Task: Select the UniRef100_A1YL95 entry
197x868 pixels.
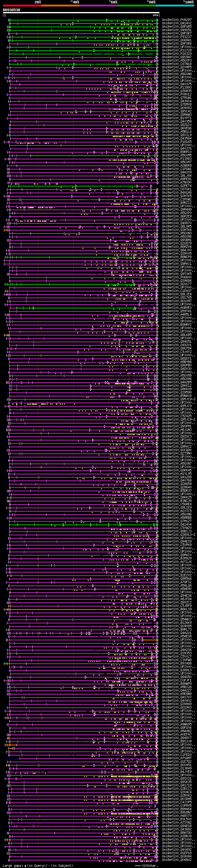Action: pos(176,474)
